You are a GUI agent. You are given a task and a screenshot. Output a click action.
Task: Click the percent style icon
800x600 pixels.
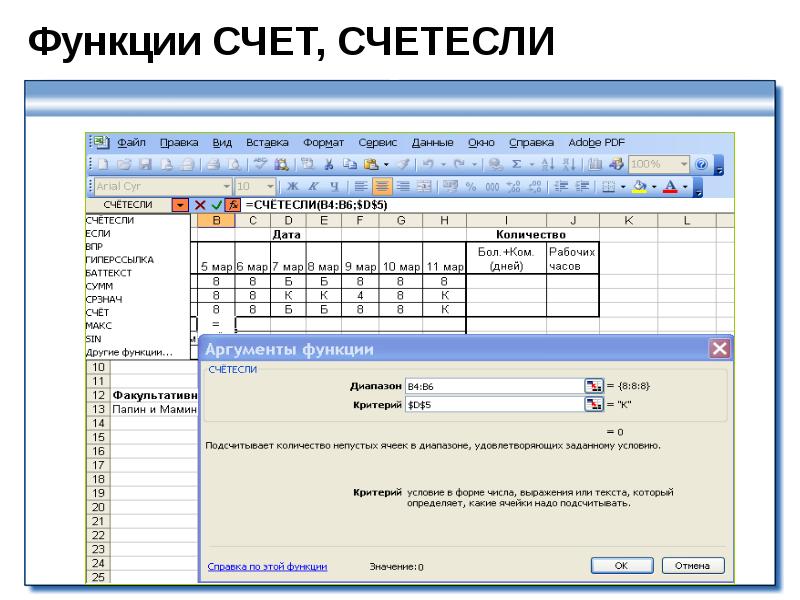[x=471, y=186]
